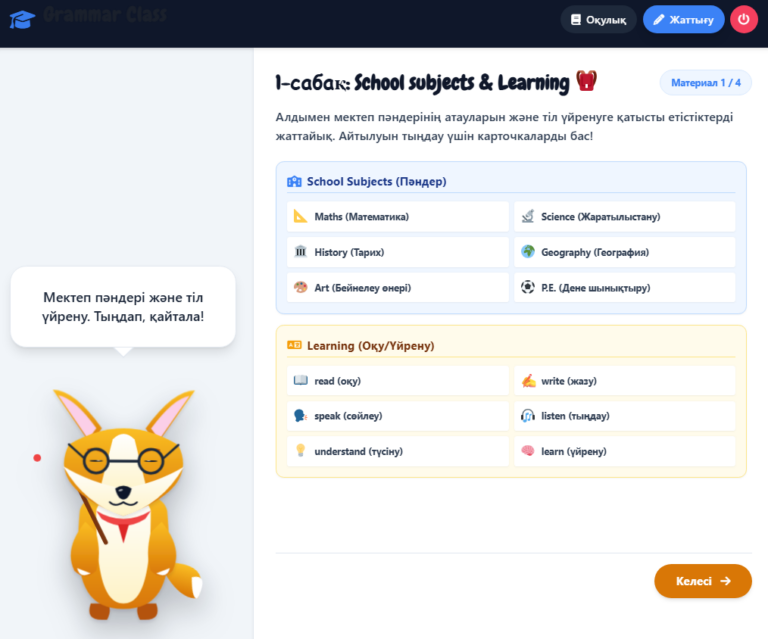Click the icon beside the Learning header
This screenshot has height=639, width=768.
pyautogui.click(x=294, y=345)
